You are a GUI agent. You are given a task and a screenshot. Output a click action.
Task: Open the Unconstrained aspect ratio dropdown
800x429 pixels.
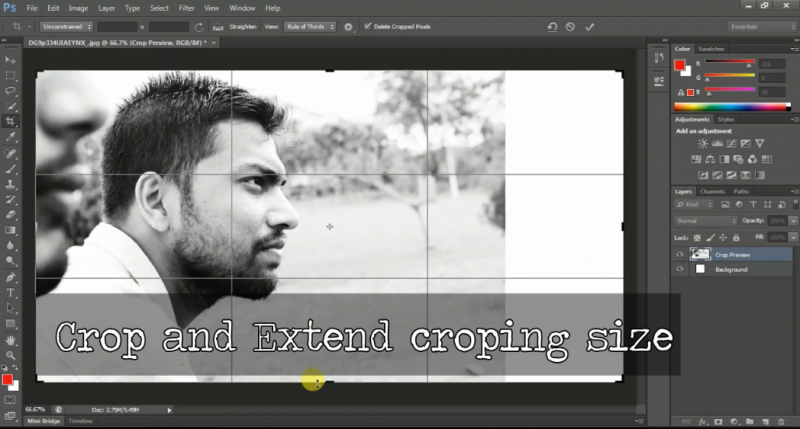pyautogui.click(x=64, y=26)
